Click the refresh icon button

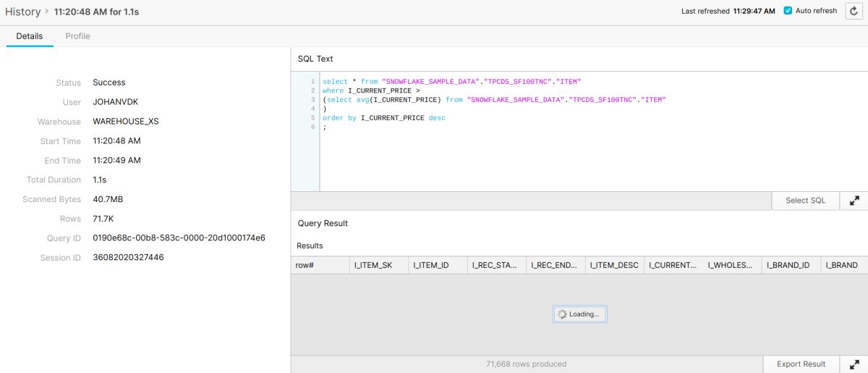[854, 11]
